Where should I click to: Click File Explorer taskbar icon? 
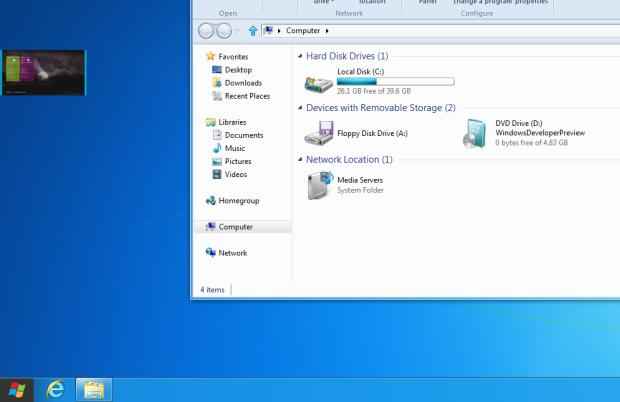94,390
